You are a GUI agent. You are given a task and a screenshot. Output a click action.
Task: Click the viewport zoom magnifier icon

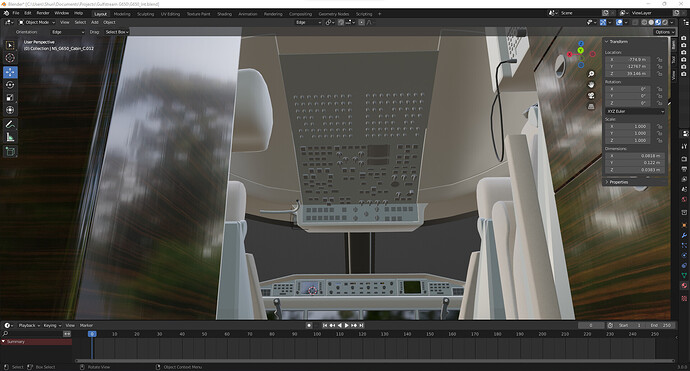[x=591, y=74]
